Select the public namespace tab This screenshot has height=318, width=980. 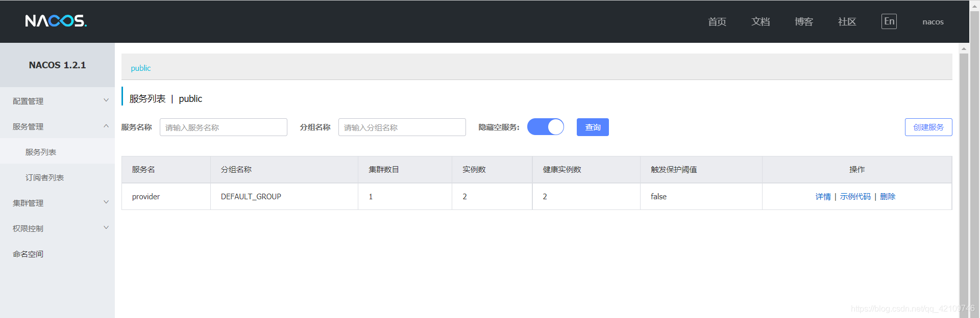pos(141,68)
